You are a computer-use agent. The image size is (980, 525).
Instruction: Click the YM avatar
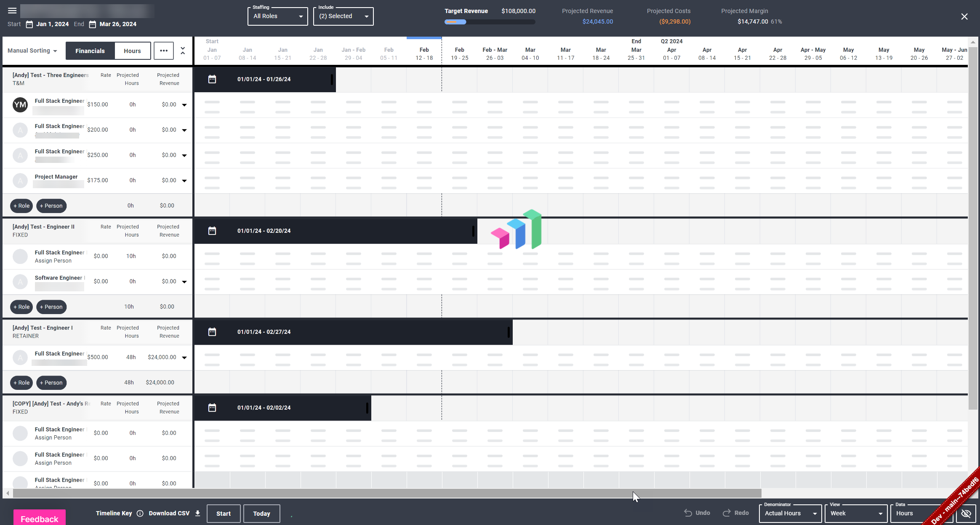pyautogui.click(x=20, y=105)
